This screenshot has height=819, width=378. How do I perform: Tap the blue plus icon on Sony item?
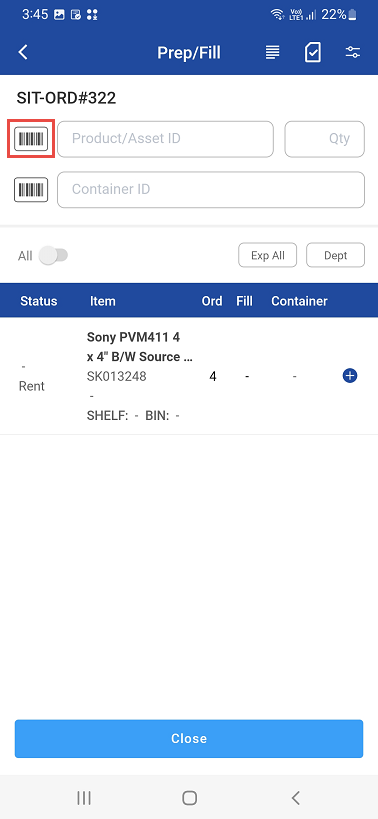pyautogui.click(x=350, y=376)
